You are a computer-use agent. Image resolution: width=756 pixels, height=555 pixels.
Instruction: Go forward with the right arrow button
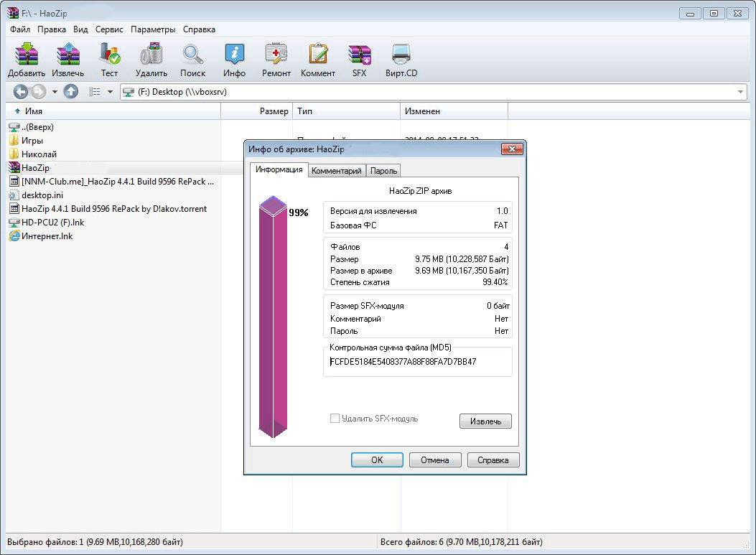click(x=38, y=91)
